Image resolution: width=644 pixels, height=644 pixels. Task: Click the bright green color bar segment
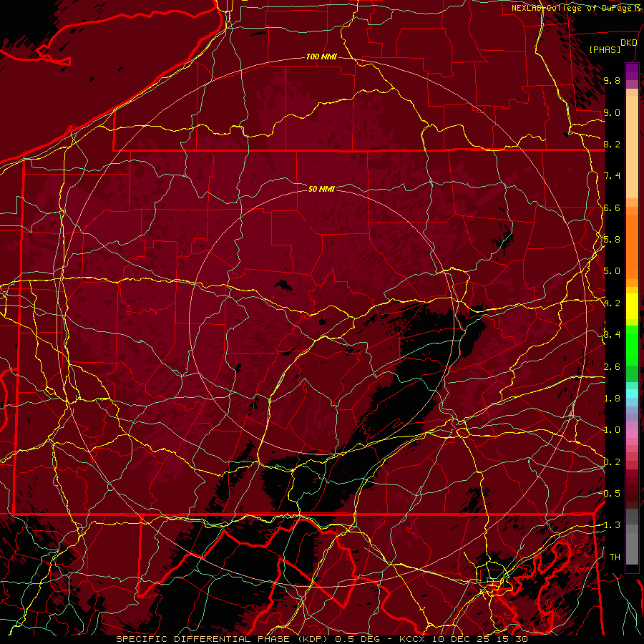[632, 346]
